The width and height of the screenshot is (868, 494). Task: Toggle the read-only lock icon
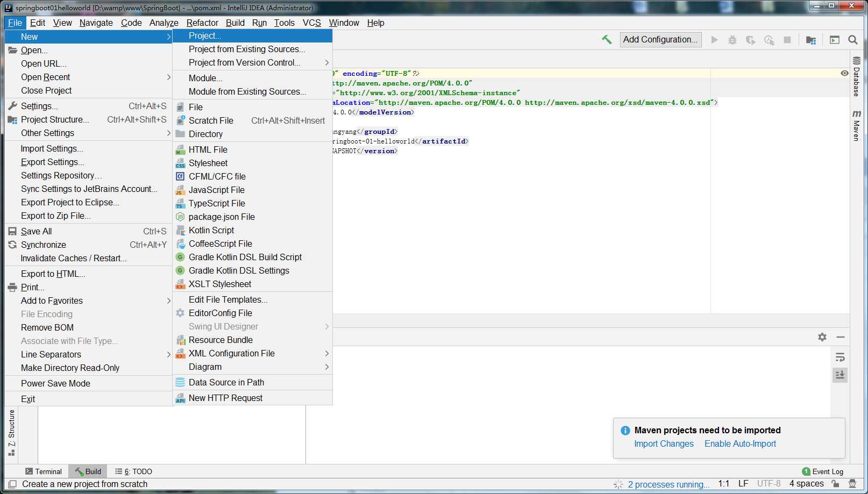tap(835, 484)
